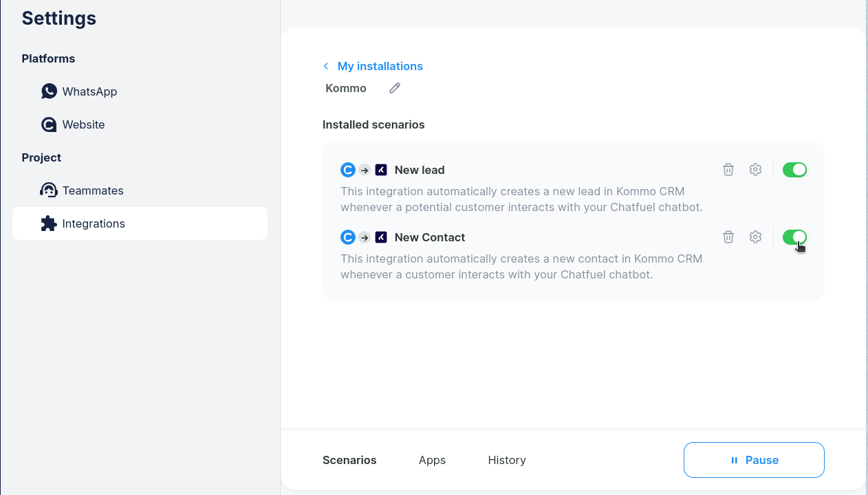Disable the New lead scenario toggle
Screen dimensions: 868x495
click(794, 170)
